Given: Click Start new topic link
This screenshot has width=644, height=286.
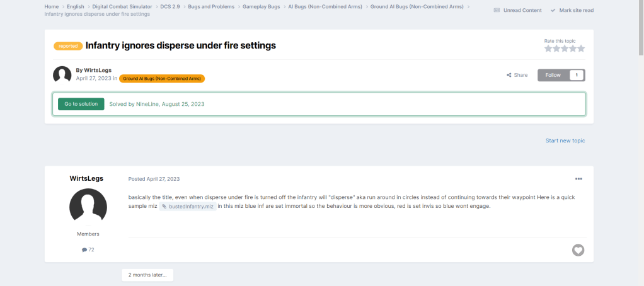Looking at the screenshot, I should (565, 140).
